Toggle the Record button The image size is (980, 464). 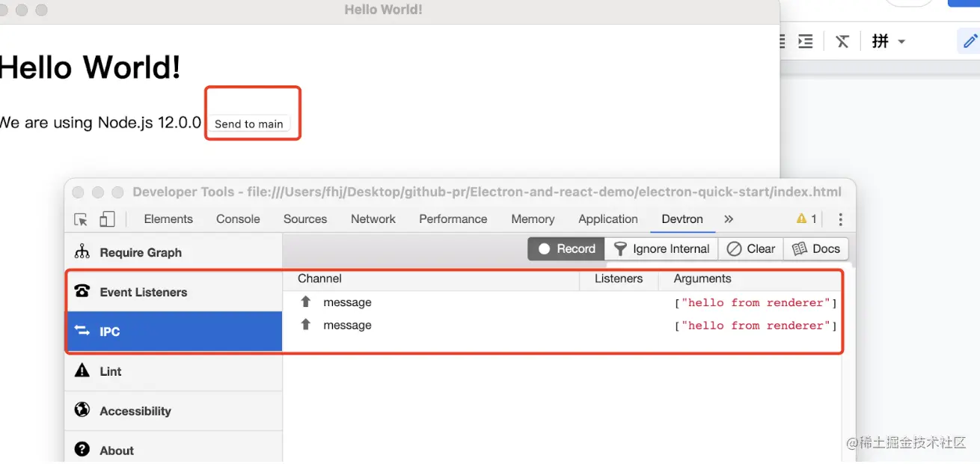(567, 249)
